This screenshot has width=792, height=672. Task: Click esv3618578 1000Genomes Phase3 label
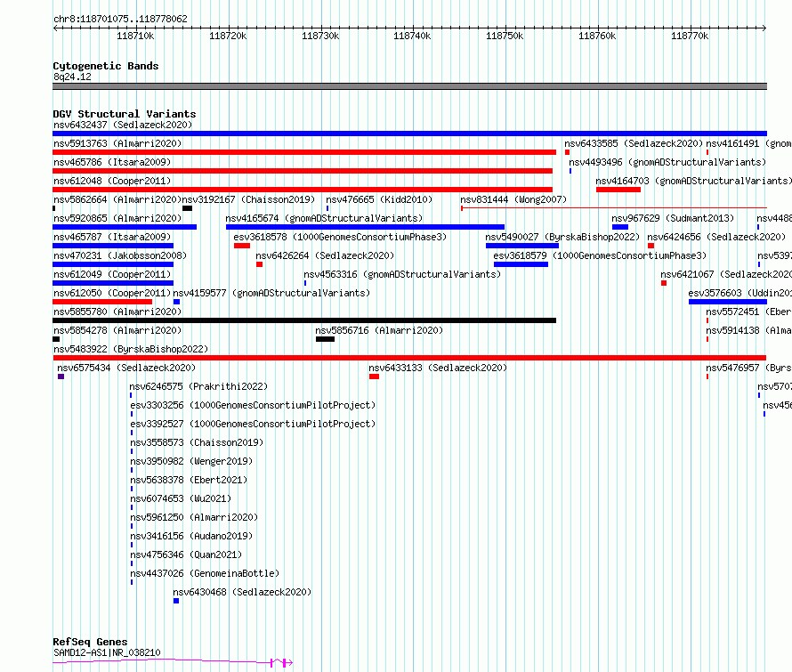tap(340, 237)
